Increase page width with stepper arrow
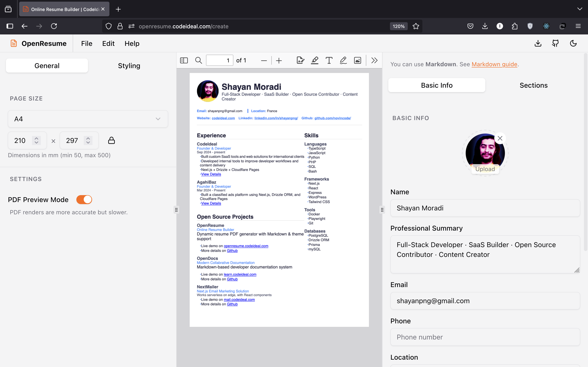The image size is (588, 367). 37,138
